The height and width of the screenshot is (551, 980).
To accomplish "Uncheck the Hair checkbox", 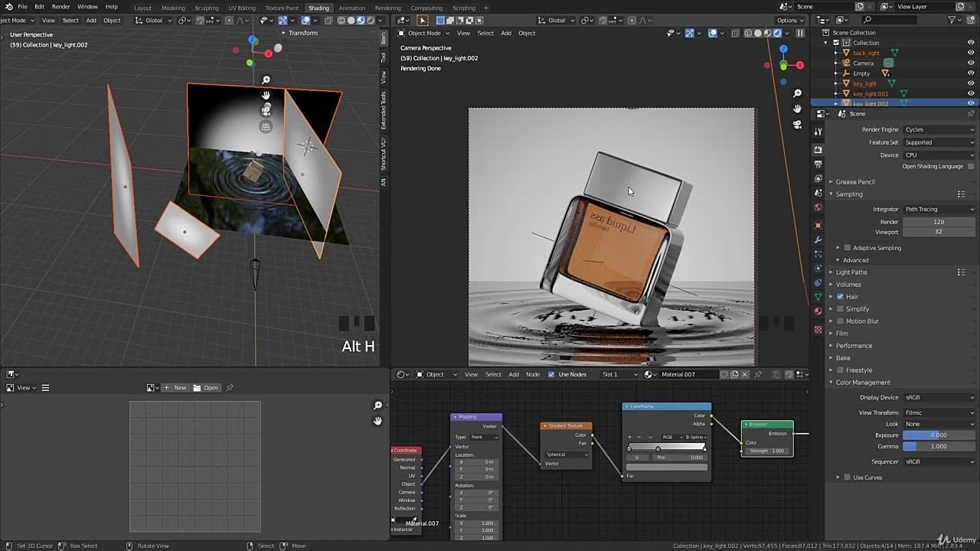I will pos(840,296).
